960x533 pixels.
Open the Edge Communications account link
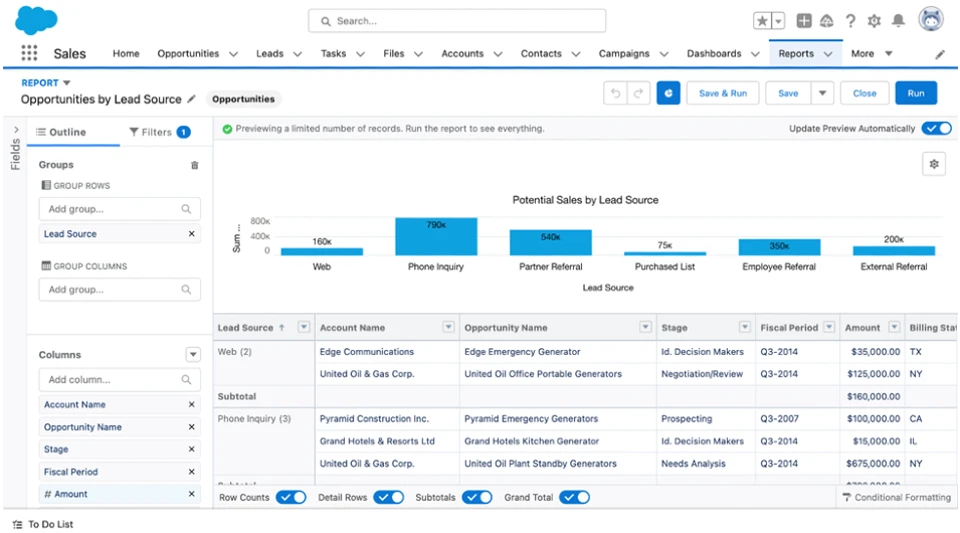click(367, 352)
